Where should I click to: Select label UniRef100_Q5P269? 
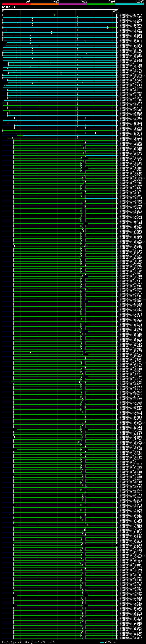pos(131,145)
